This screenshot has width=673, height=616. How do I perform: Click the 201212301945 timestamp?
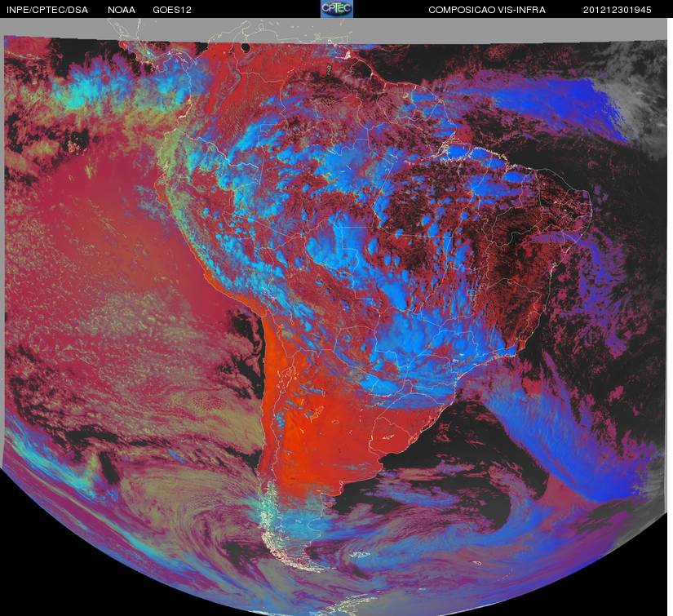point(618,10)
